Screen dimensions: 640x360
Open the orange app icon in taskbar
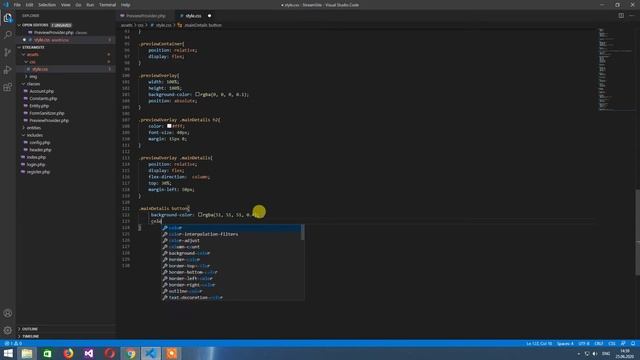point(171,353)
